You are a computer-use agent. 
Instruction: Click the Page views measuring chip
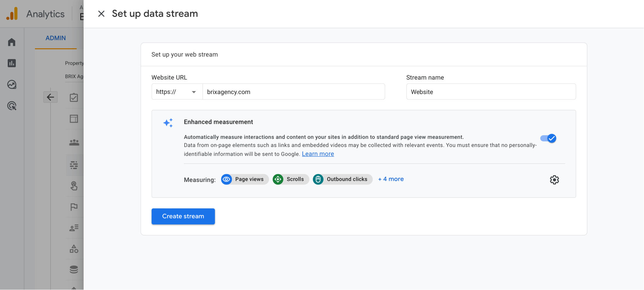click(244, 179)
